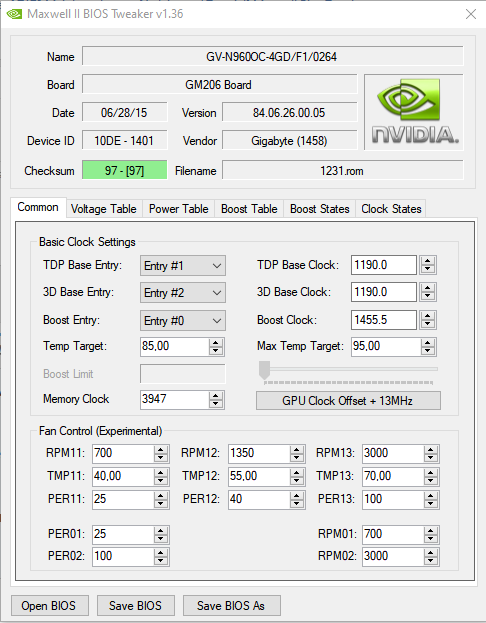Open the Power Table tab
This screenshot has width=486, height=623.
click(x=178, y=209)
